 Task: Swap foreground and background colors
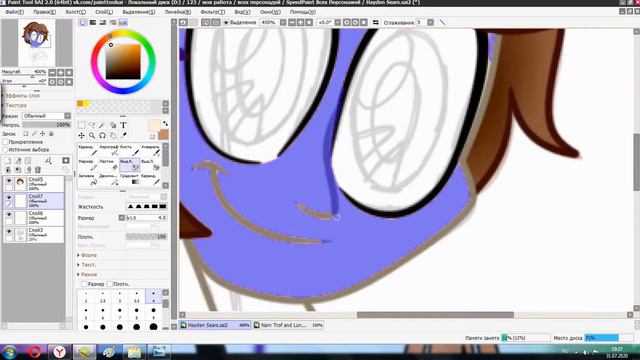point(165,124)
